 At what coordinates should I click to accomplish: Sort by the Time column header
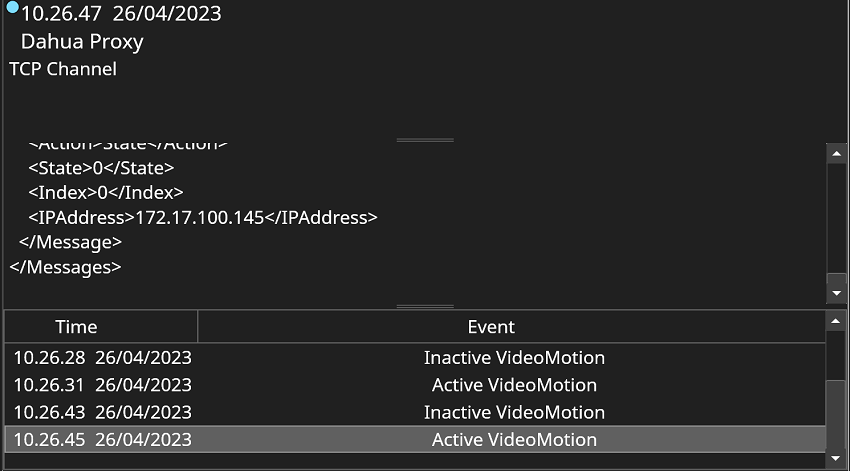tap(76, 327)
